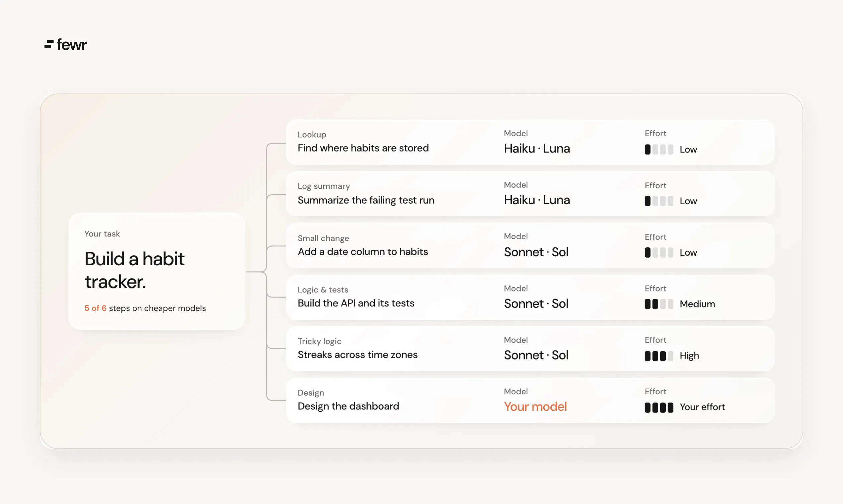
Task: Click the 'Tricky logic' category label
Action: 319,341
